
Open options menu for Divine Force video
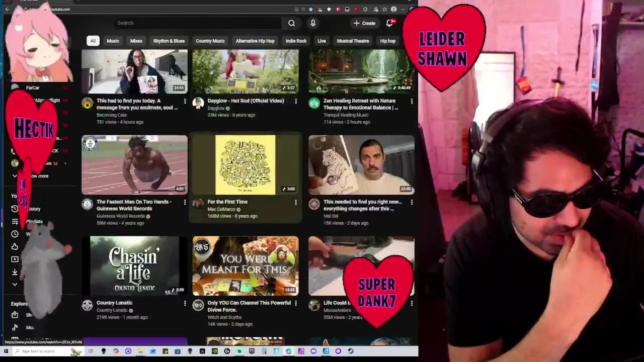(296, 304)
